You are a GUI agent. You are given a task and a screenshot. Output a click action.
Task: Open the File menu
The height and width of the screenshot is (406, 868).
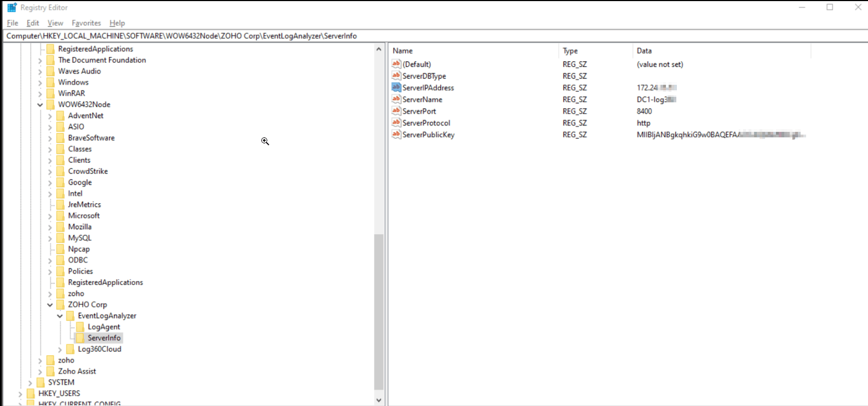click(13, 23)
